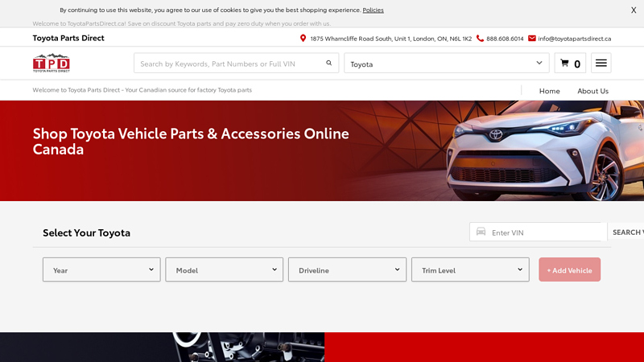Open the 1875 Wharncliffe Road South address
The image size is (644, 362).
coord(390,39)
